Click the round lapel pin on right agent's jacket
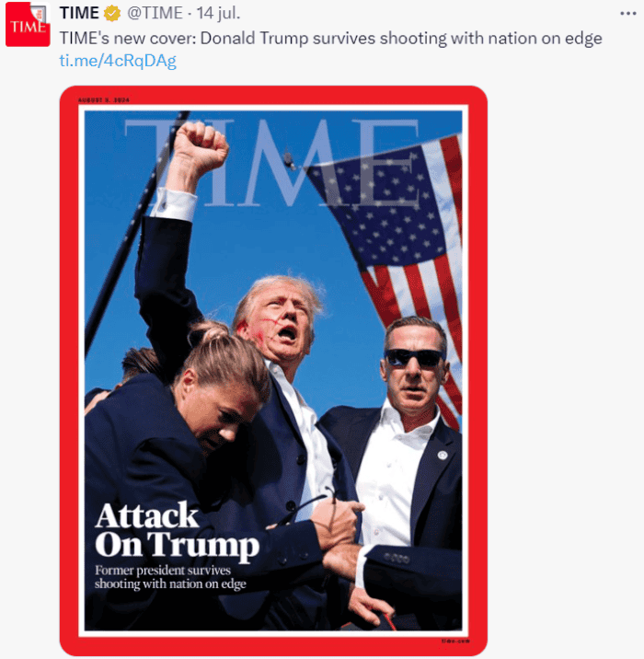This screenshot has width=644, height=659. point(443,456)
